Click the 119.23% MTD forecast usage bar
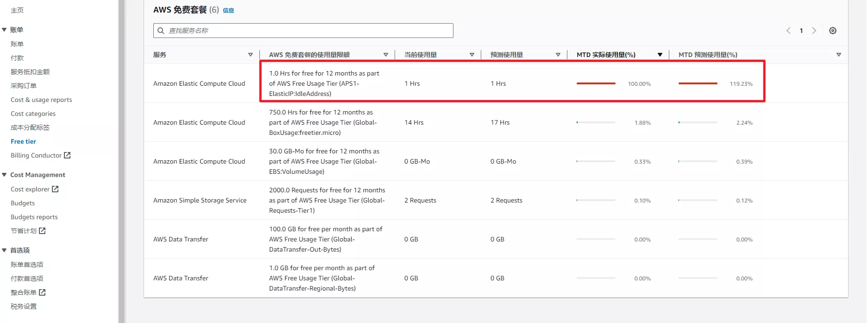The height and width of the screenshot is (323, 868). coord(698,83)
